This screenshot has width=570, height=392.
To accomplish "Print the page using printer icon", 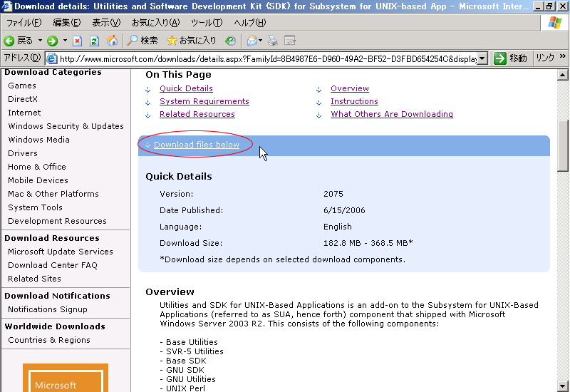I will (273, 41).
